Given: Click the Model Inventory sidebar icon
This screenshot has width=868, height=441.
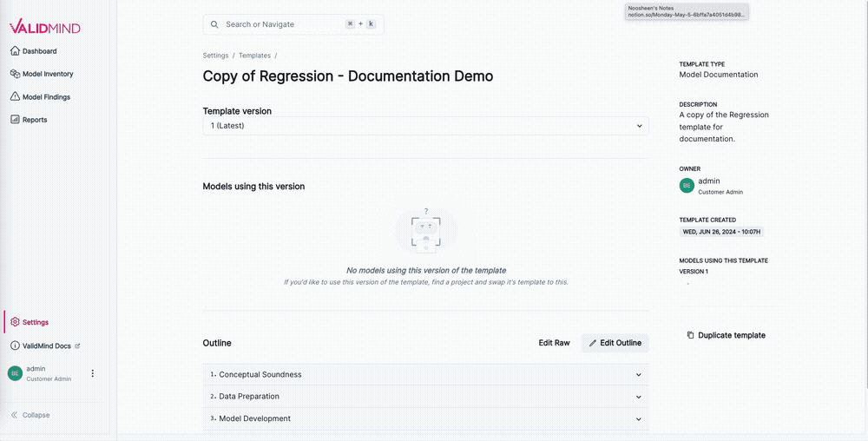Looking at the screenshot, I should 15,74.
